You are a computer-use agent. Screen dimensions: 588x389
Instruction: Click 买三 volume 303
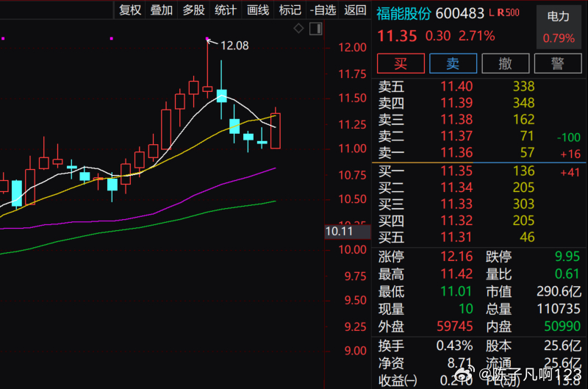point(523,204)
